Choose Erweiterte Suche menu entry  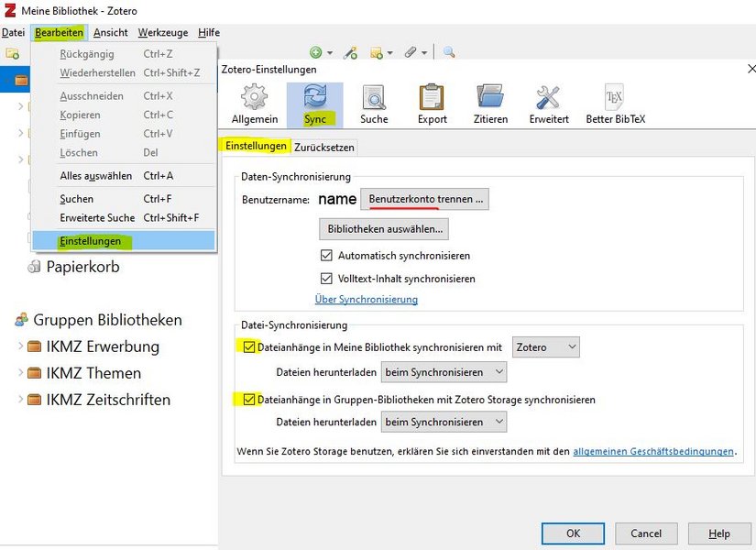tap(124, 217)
